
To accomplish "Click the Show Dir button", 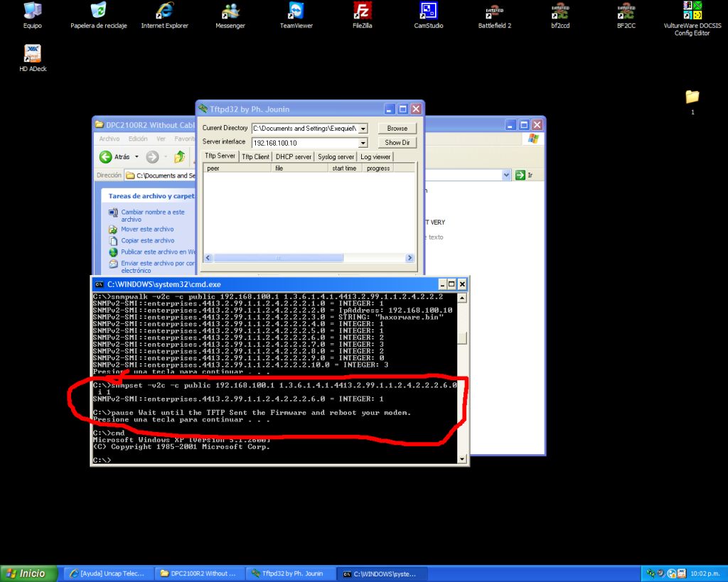I will [397, 143].
